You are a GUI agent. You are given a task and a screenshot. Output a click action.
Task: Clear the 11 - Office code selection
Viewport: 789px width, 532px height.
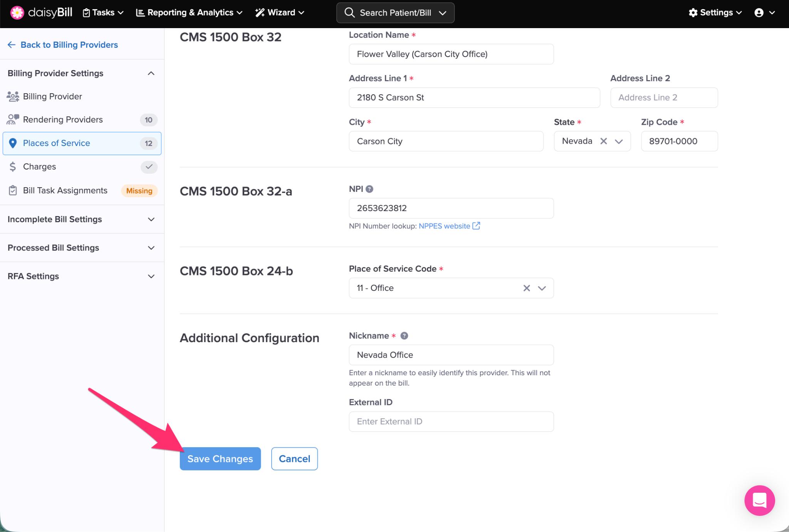(x=526, y=288)
